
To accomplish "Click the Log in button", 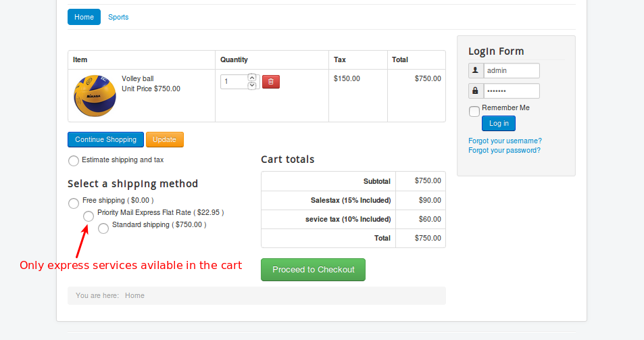I will pos(499,123).
